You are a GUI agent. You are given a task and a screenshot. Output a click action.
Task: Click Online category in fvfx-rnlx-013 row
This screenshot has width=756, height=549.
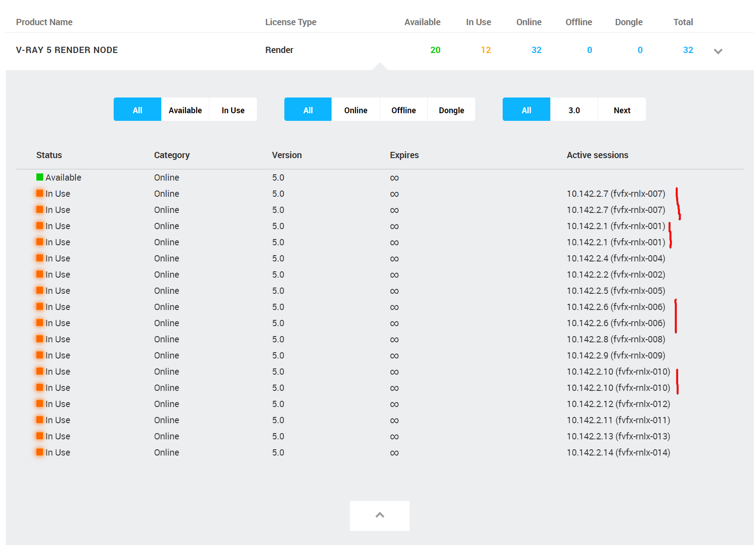[167, 436]
